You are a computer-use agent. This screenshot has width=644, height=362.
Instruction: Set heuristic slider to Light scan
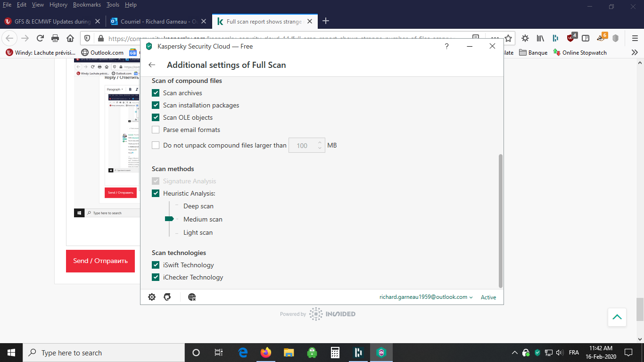198,232
